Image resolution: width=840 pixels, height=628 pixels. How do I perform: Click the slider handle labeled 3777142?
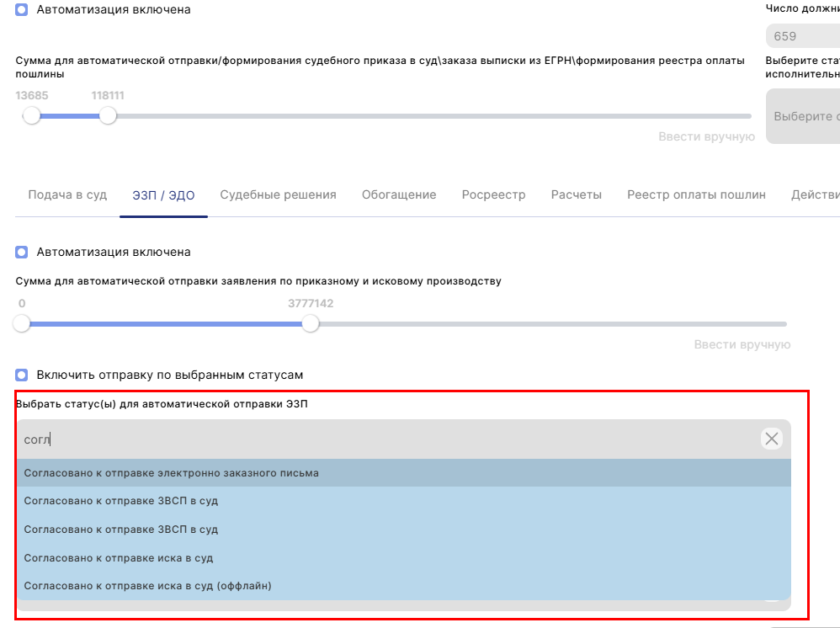coord(311,323)
